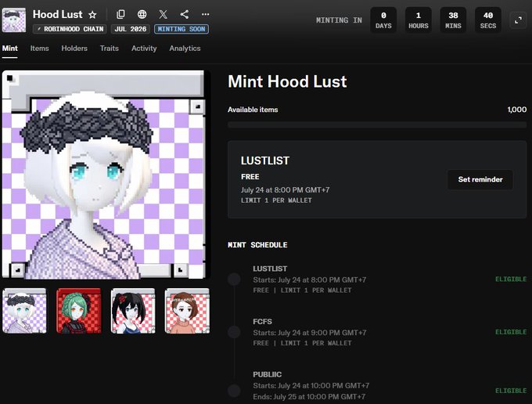Click the Hood Lust collection title
Image resolution: width=532 pixels, height=404 pixels.
[x=57, y=14]
